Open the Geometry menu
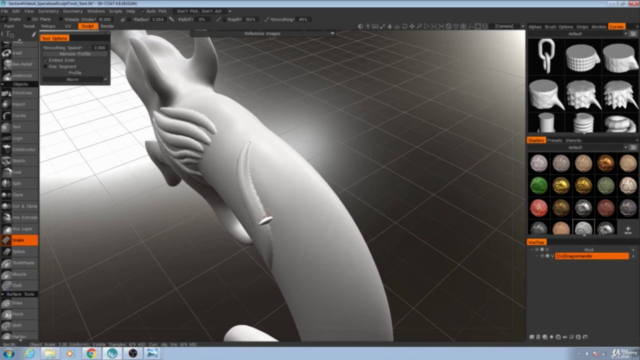The height and width of the screenshot is (360, 640). click(73, 11)
